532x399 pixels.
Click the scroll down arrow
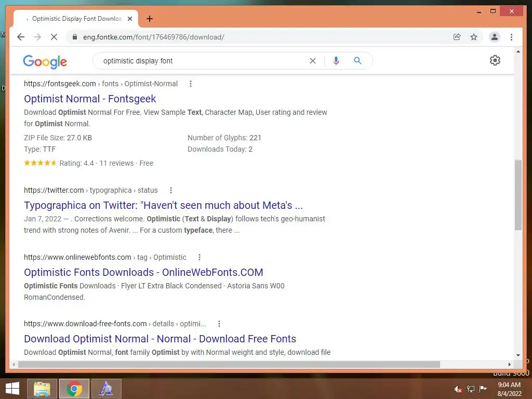click(518, 355)
